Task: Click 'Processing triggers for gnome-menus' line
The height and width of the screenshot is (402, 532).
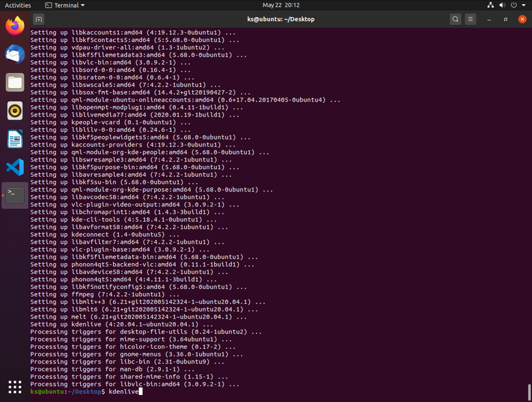Action: (x=137, y=354)
